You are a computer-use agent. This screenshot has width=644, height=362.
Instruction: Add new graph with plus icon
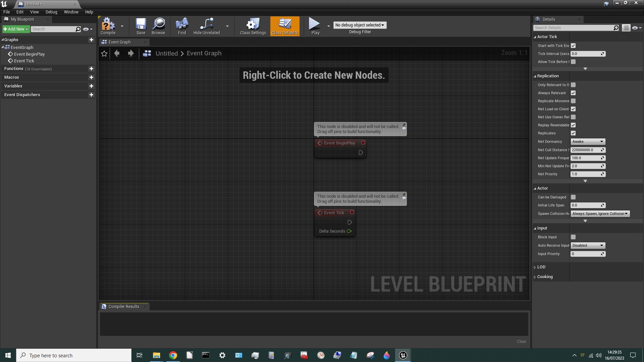click(91, 40)
